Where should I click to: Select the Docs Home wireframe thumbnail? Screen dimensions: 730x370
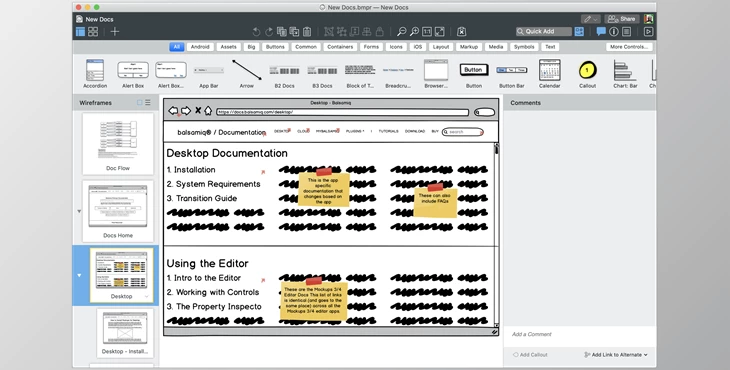pos(118,211)
